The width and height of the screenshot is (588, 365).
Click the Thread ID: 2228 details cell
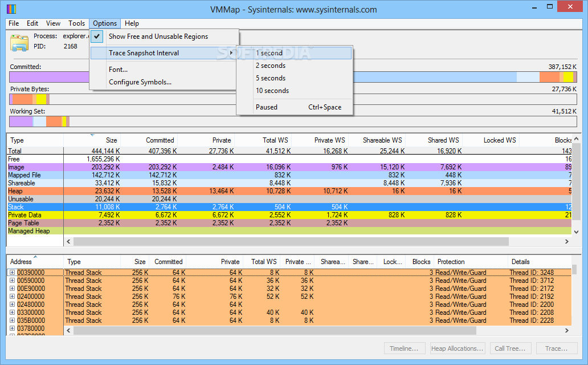[x=532, y=321]
